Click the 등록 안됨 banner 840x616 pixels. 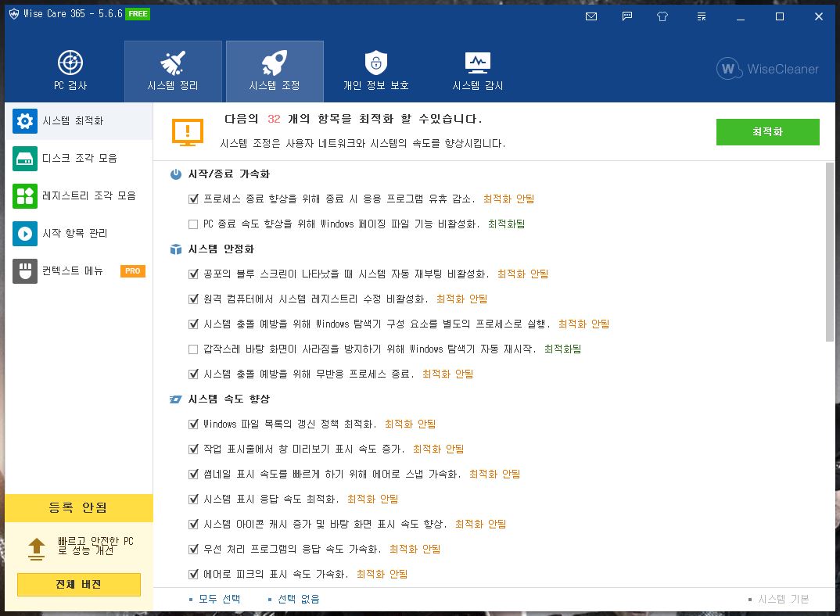[x=79, y=508]
